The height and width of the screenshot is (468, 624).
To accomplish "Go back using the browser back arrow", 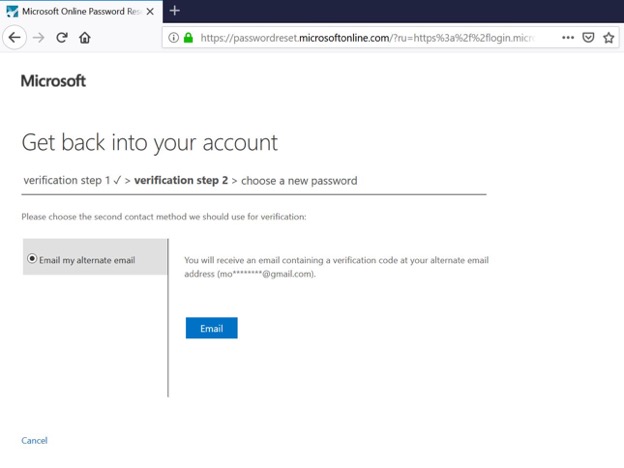I will click(15, 38).
